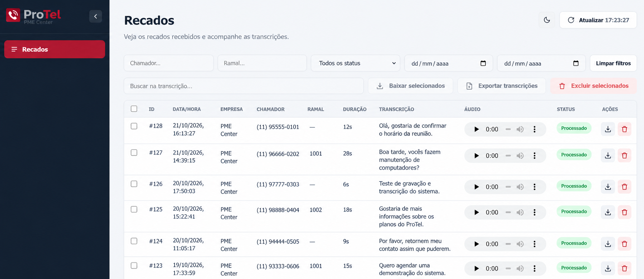Viewport: 644px width, 279px height.
Task: Click the DATA/HORA column header
Action: [187, 109]
